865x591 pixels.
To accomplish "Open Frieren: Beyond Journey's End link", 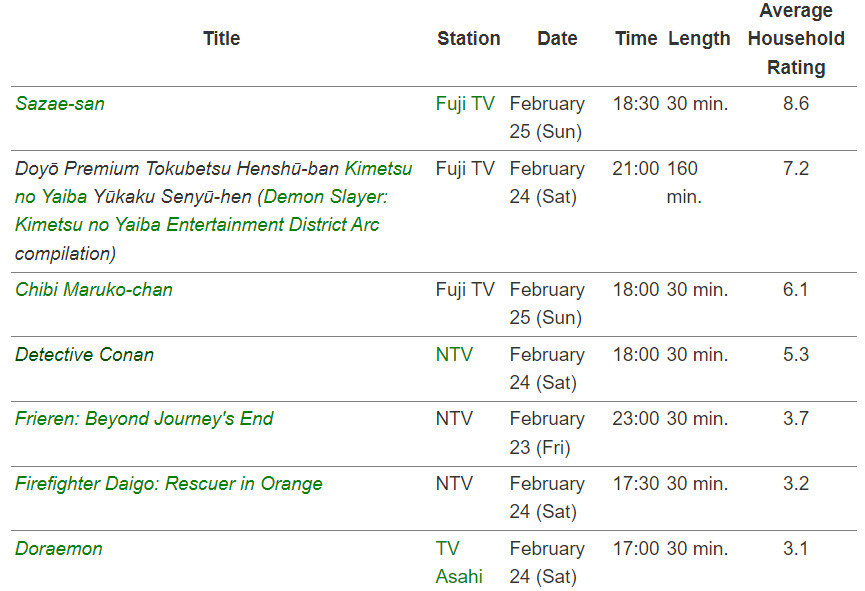I will click(x=144, y=419).
